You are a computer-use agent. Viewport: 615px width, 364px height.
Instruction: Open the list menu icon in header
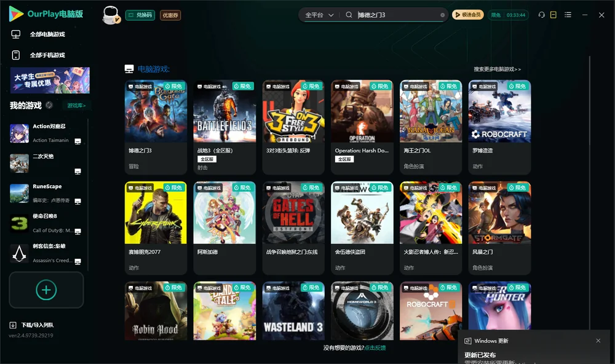tap(568, 15)
